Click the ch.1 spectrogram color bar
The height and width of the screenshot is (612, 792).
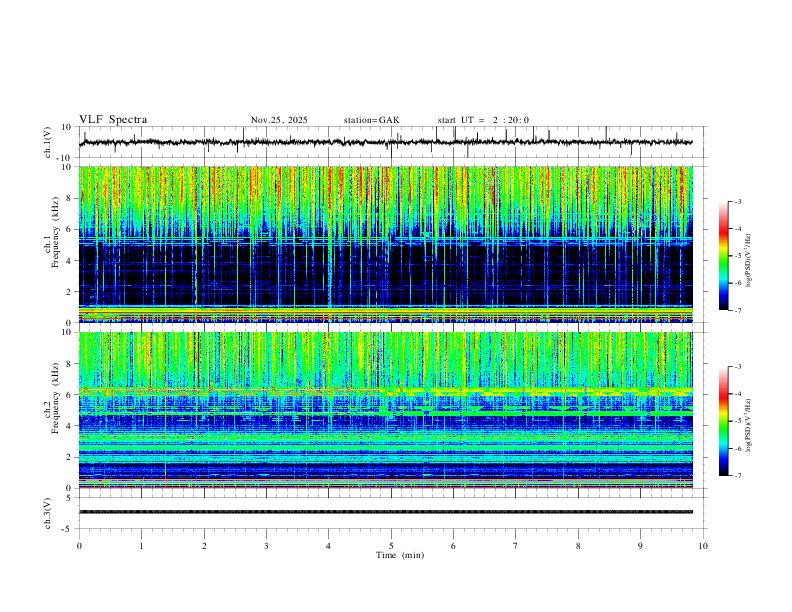point(724,256)
